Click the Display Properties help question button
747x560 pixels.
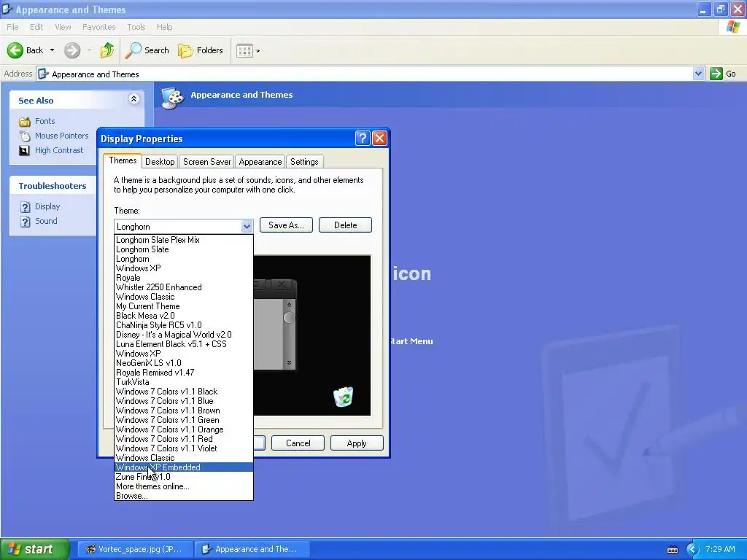pos(363,139)
